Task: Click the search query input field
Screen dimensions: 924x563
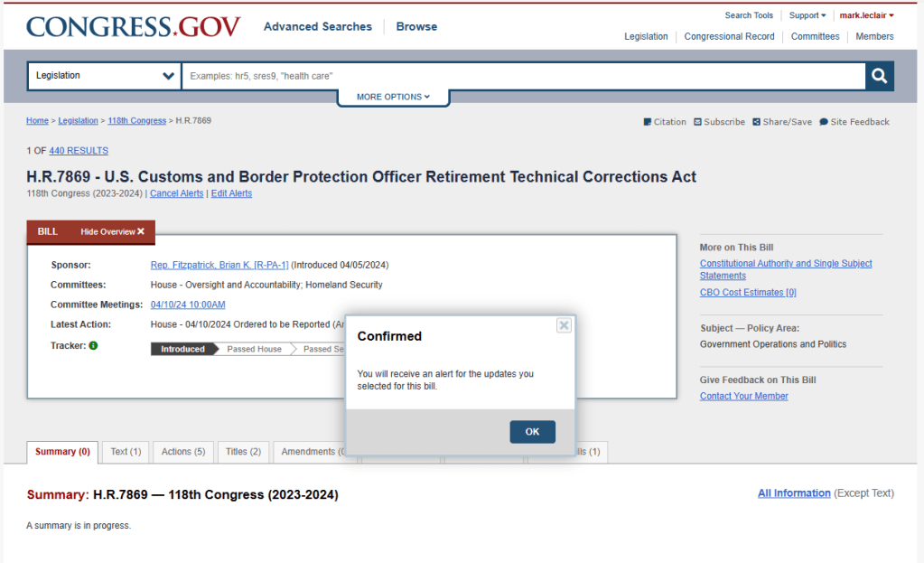Action: [x=524, y=76]
